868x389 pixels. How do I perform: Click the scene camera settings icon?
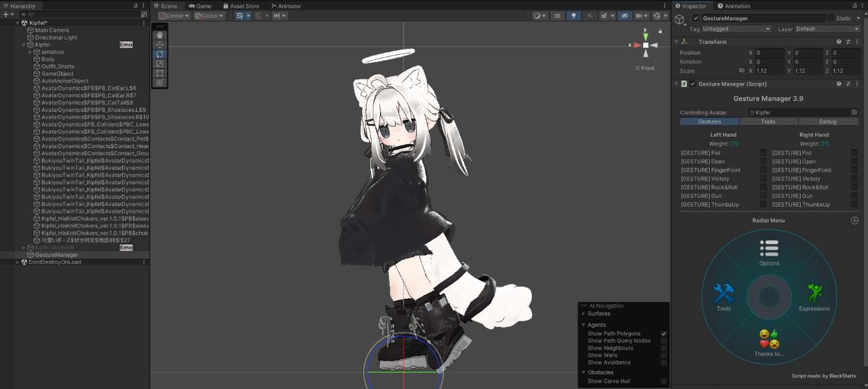tap(641, 16)
